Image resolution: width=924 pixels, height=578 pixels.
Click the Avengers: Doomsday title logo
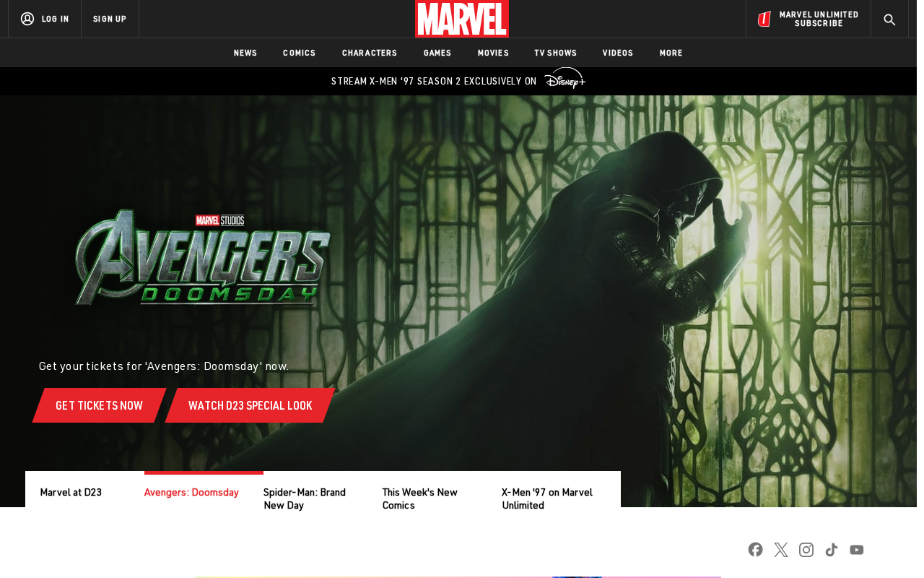pos(203,257)
